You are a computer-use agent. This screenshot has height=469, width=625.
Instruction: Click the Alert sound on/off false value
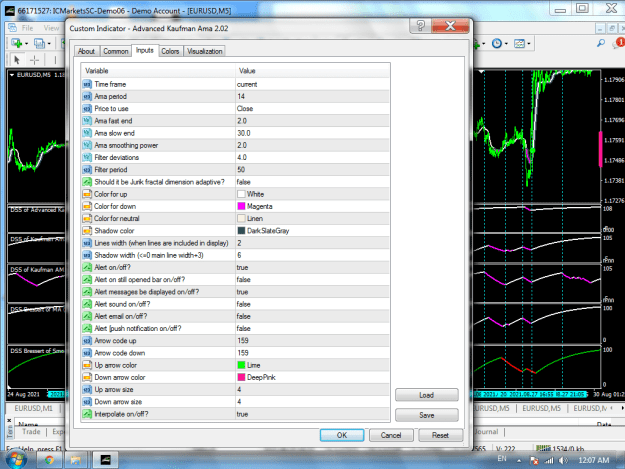pos(244,304)
